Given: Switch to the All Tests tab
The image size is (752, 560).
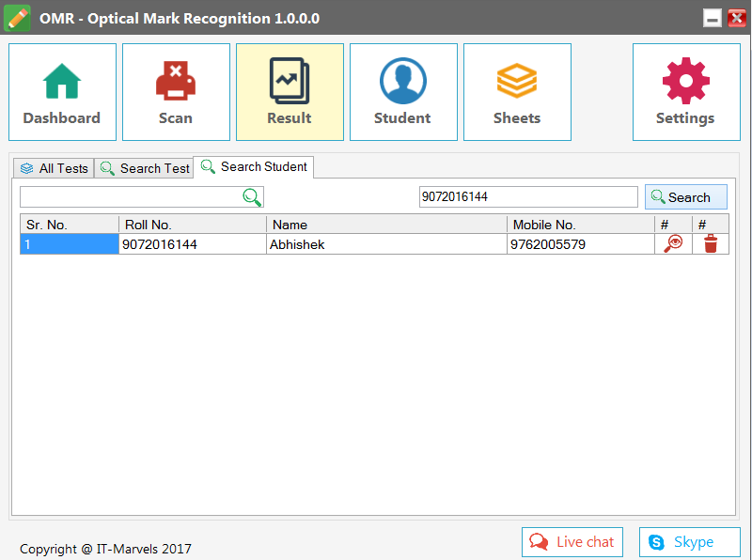Looking at the screenshot, I should coord(54,168).
